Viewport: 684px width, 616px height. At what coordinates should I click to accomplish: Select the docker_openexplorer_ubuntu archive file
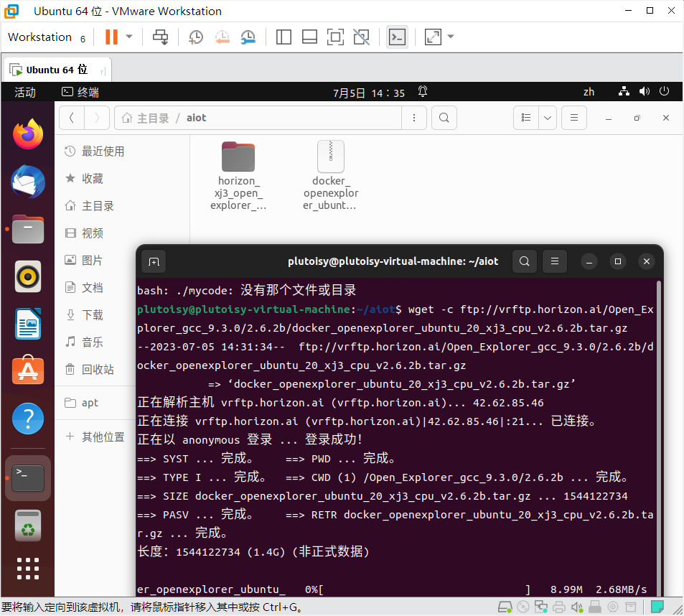pyautogui.click(x=331, y=176)
